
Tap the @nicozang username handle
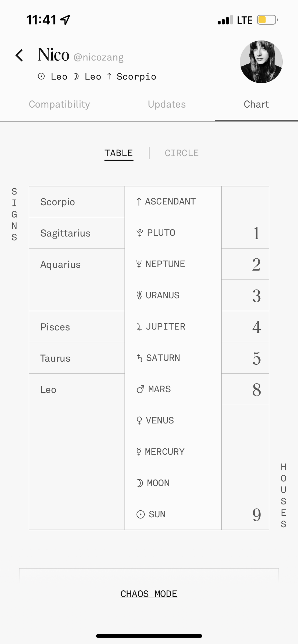tap(99, 57)
